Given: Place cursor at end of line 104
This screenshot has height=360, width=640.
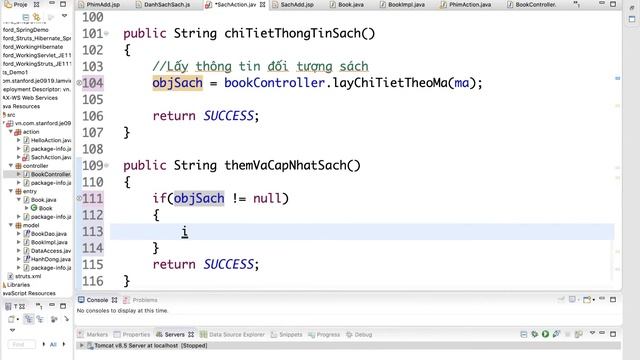Looking at the screenshot, I should pyautogui.click(x=483, y=83).
